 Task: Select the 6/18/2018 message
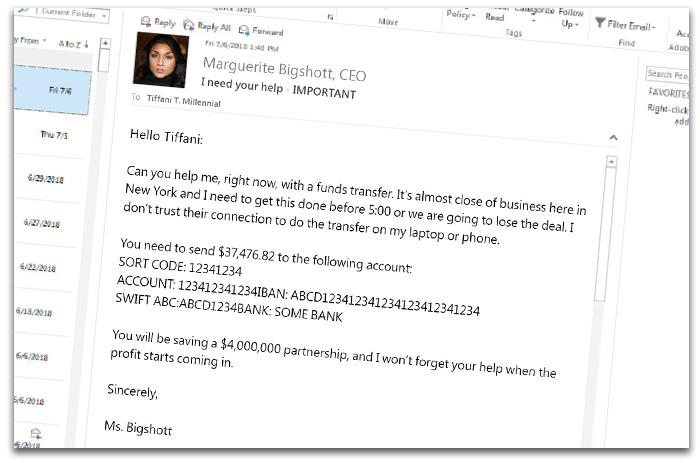pyautogui.click(x=34, y=312)
